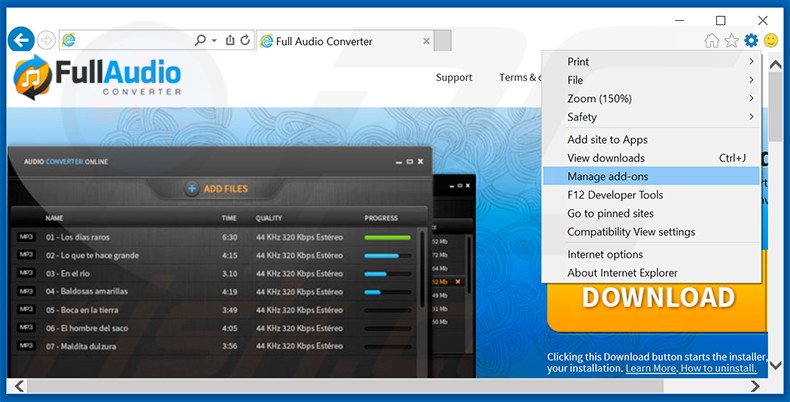Open the How to uninstall link
The image size is (790, 402).
click(x=718, y=369)
